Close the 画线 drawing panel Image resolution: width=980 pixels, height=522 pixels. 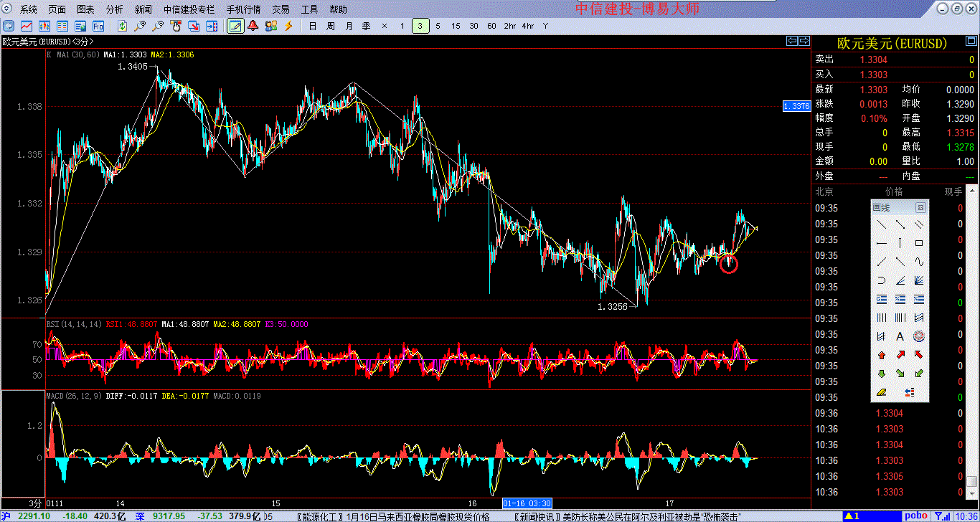(920, 207)
